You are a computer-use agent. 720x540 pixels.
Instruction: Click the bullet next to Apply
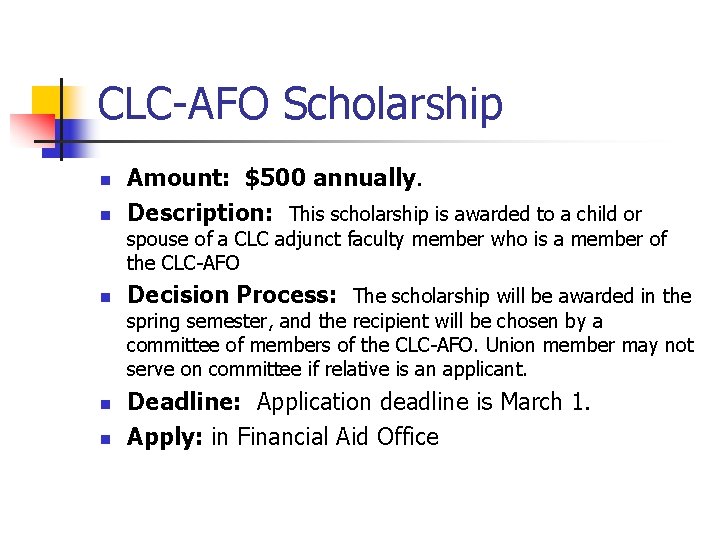(104, 439)
